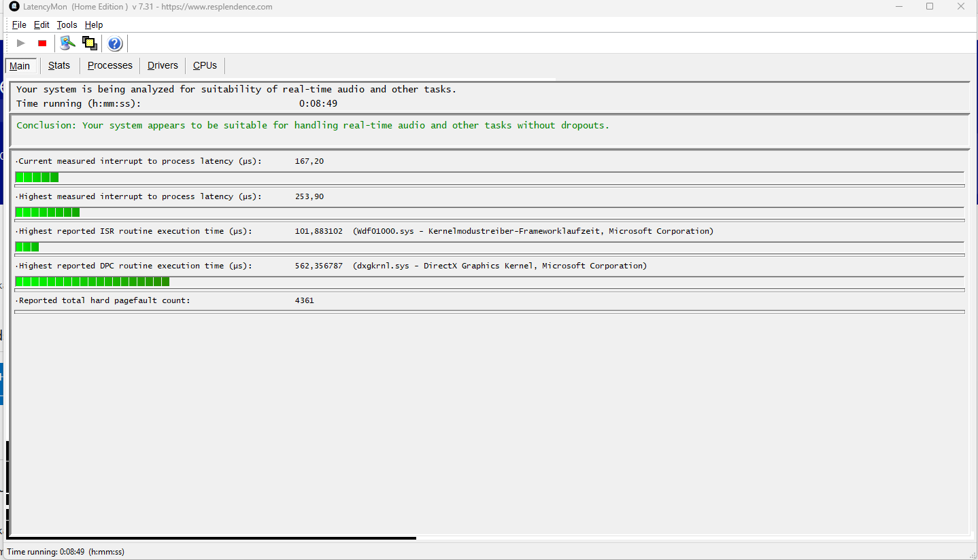
Task: Click the highest interrupt to process latency bar
Action: pos(48,212)
